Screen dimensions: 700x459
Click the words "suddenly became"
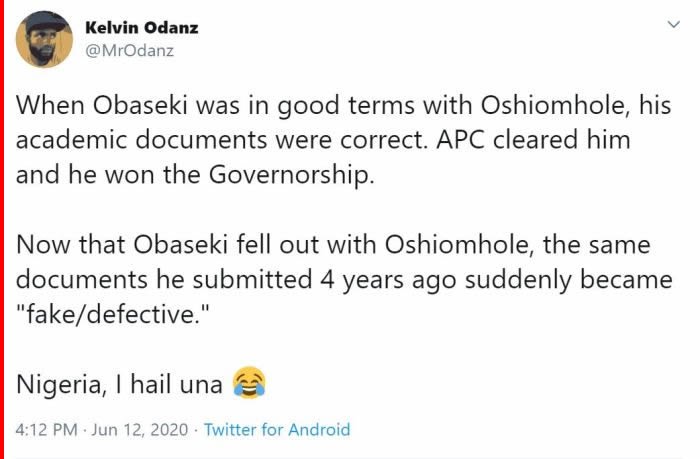point(568,280)
